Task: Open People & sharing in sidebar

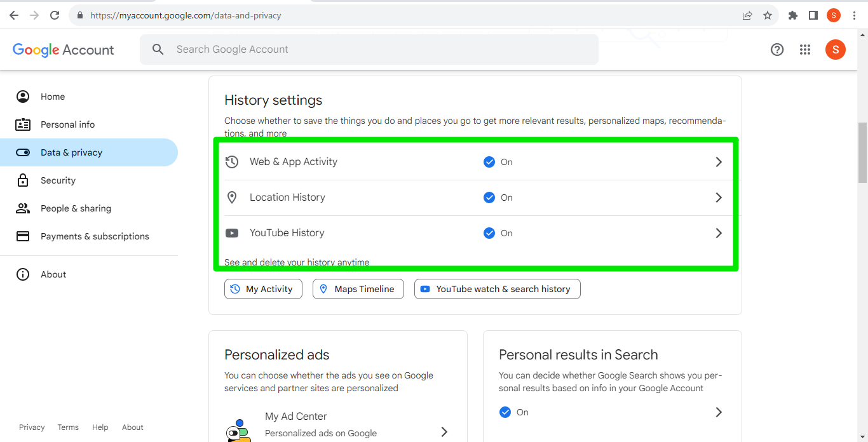Action: click(89, 208)
